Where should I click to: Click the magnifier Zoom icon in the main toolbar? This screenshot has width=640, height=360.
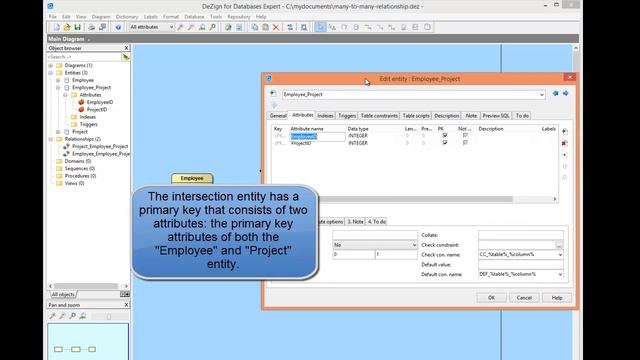tap(213, 27)
